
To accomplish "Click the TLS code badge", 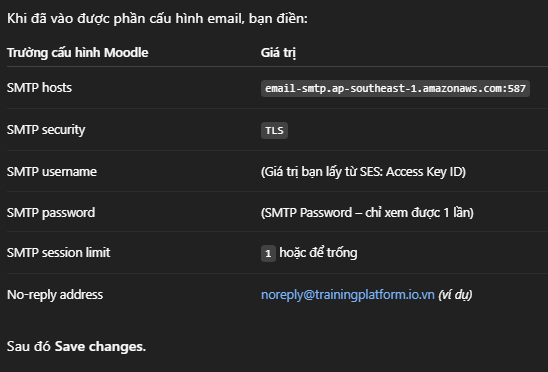I will coord(274,130).
